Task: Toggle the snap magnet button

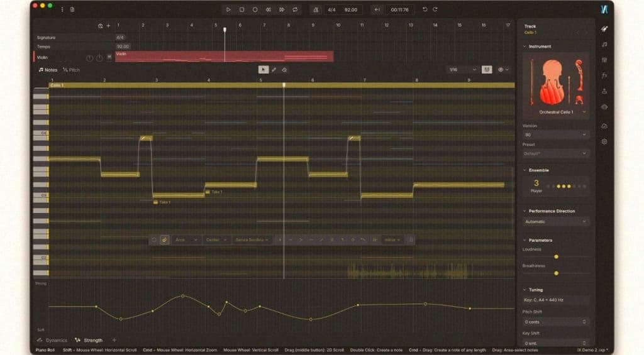Action: (487, 70)
